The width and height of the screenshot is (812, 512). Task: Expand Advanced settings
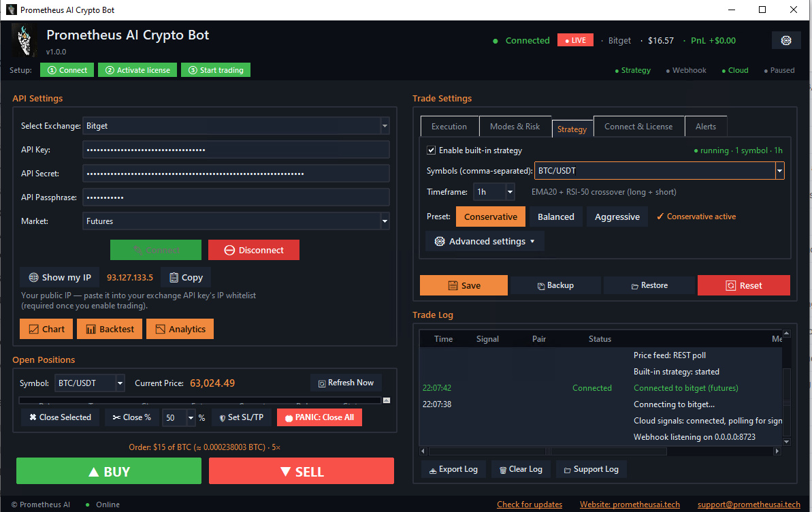tap(485, 242)
